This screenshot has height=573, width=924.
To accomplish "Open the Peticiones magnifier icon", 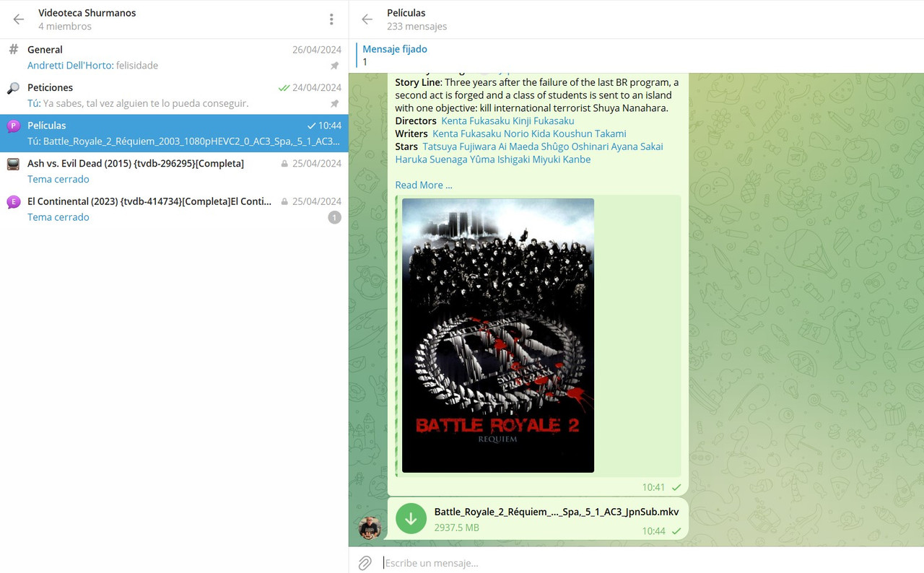I will [13, 88].
